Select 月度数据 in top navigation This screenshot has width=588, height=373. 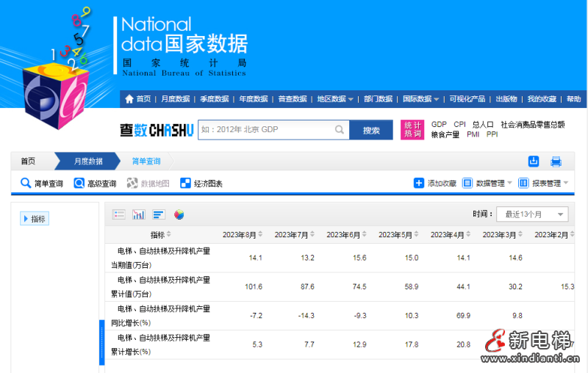point(175,99)
